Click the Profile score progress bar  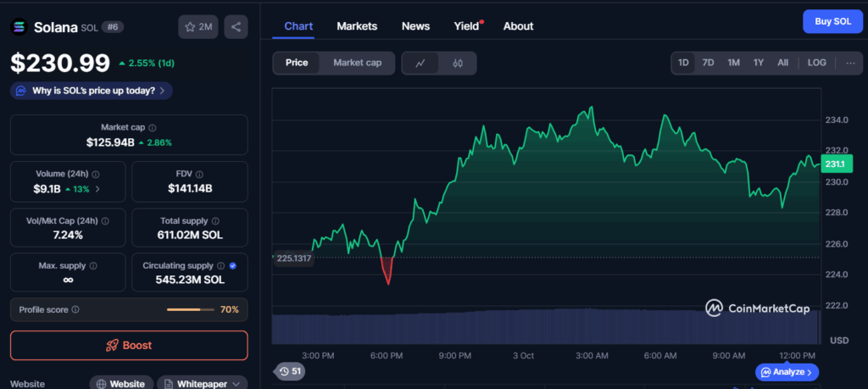pyautogui.click(x=189, y=310)
